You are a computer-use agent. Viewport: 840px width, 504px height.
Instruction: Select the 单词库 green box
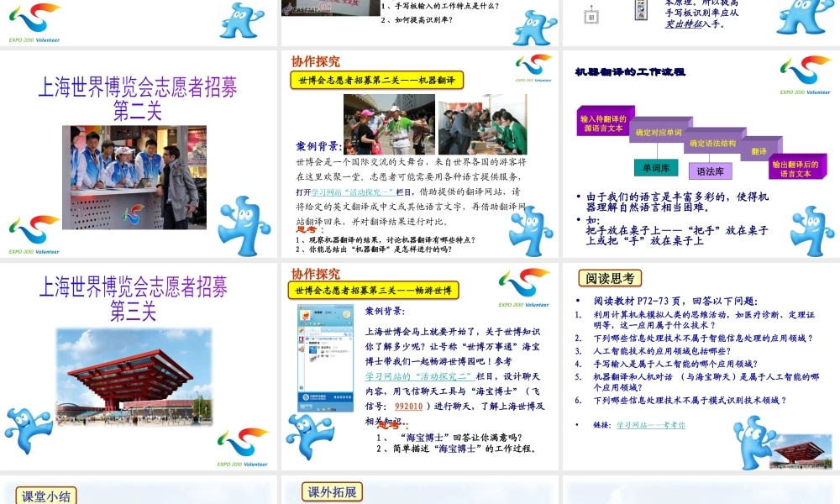click(x=656, y=168)
